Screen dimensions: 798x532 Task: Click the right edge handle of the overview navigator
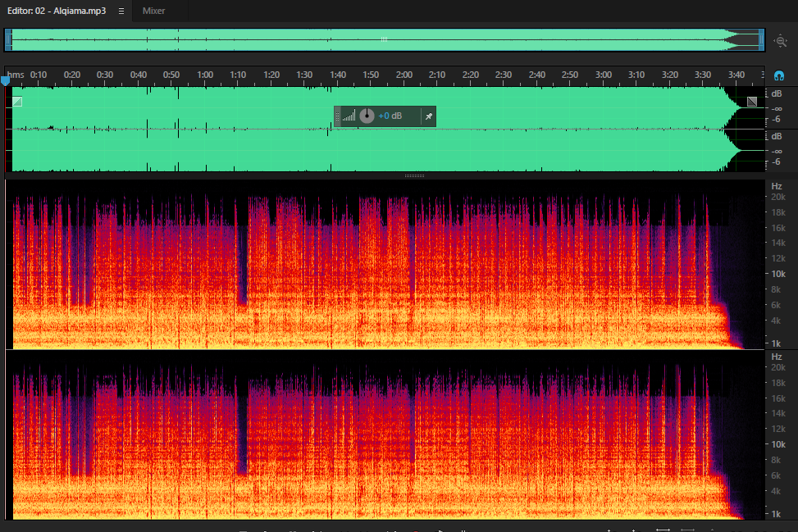(x=761, y=39)
